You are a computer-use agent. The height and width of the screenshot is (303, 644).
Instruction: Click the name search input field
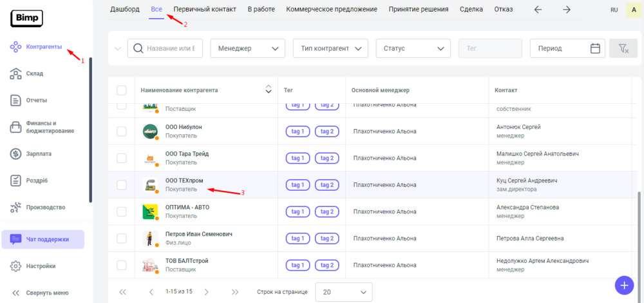coord(174,48)
